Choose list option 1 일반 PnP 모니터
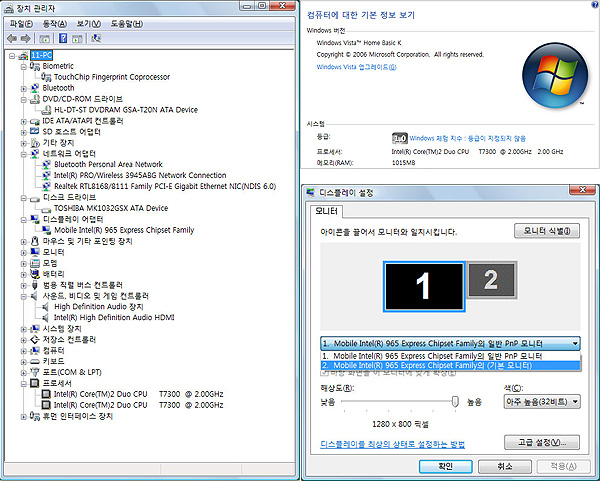The width and height of the screenshot is (600, 483). 450,356
